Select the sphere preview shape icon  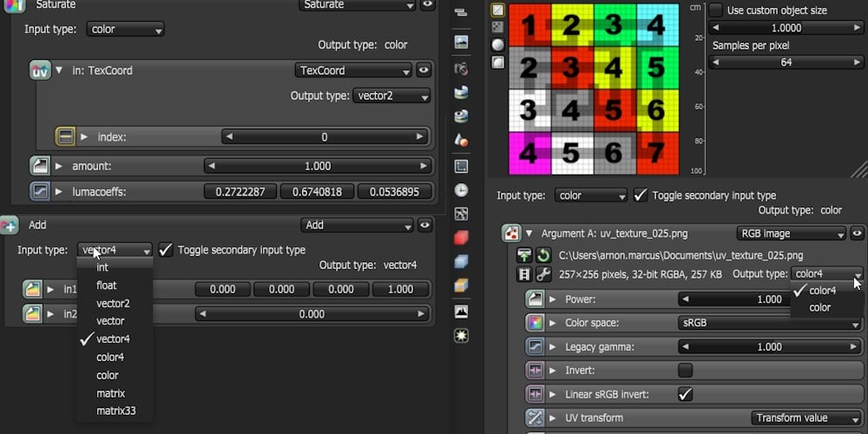[x=498, y=44]
